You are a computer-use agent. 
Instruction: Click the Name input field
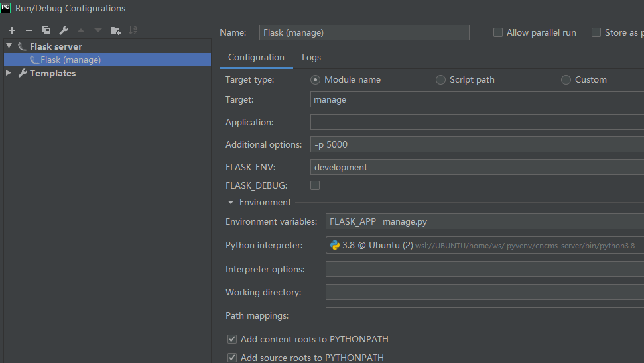[364, 33]
